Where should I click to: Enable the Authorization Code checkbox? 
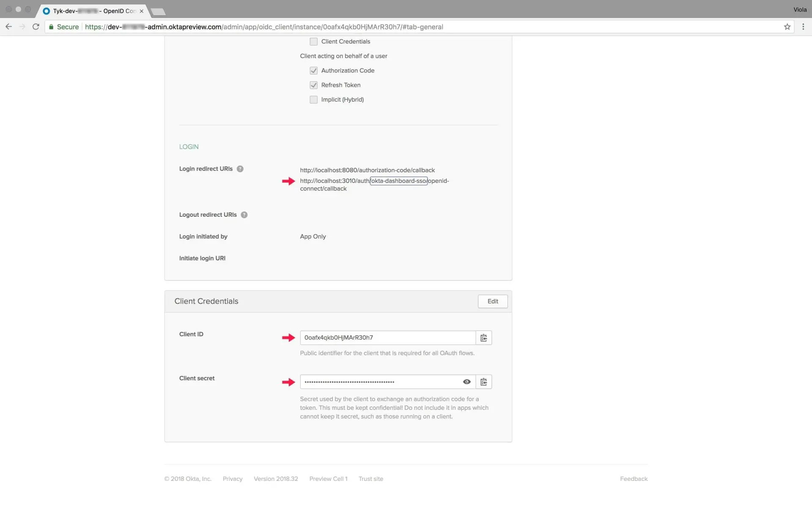tap(313, 70)
